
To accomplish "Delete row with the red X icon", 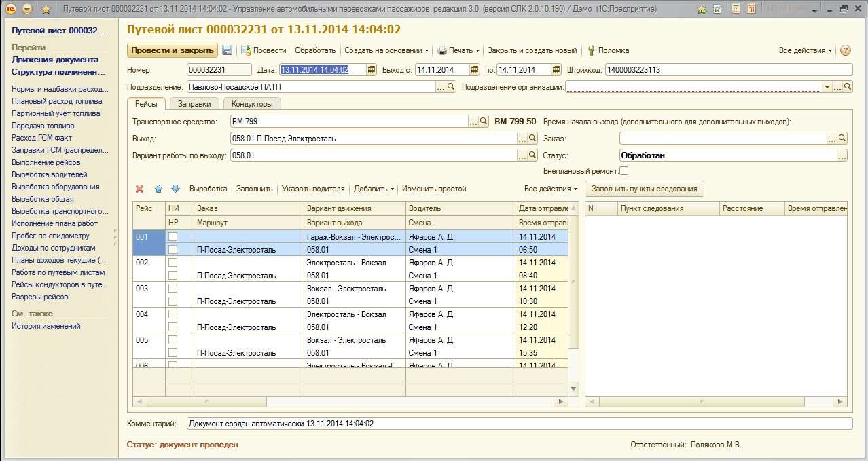I will tap(140, 189).
